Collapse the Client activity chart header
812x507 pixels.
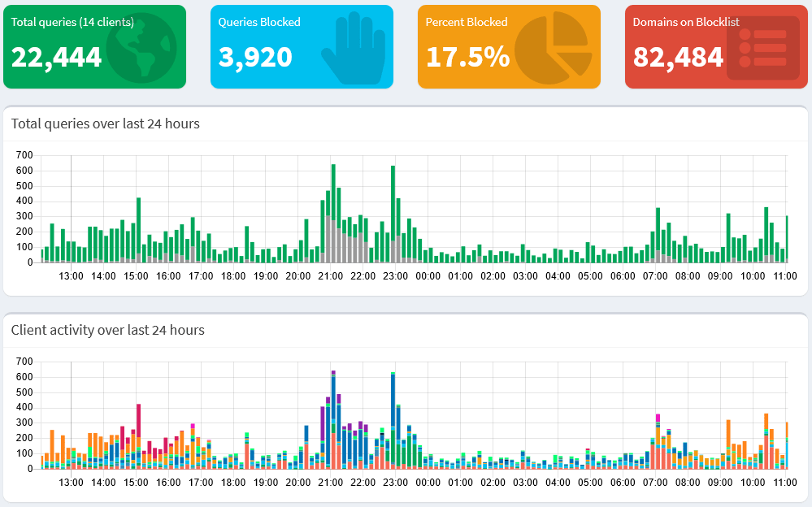[x=406, y=331]
